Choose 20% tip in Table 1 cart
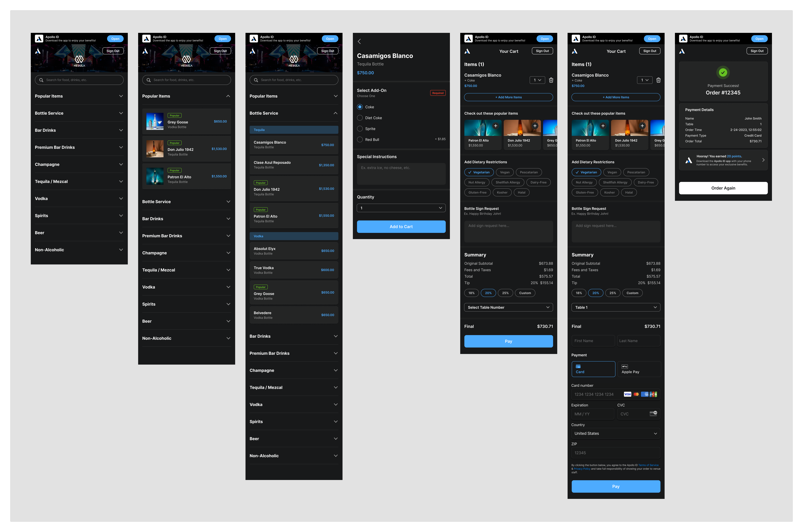The height and width of the screenshot is (532, 803). [x=596, y=293]
